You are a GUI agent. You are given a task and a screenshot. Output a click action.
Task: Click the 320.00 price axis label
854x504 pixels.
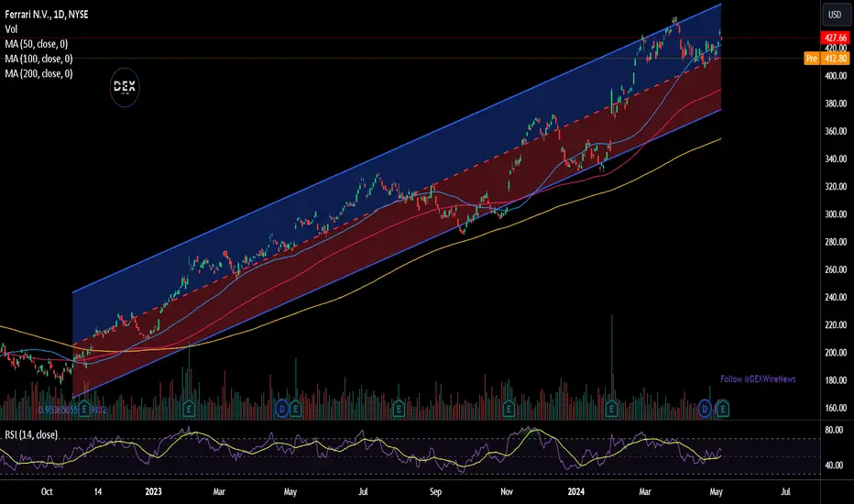[836, 186]
